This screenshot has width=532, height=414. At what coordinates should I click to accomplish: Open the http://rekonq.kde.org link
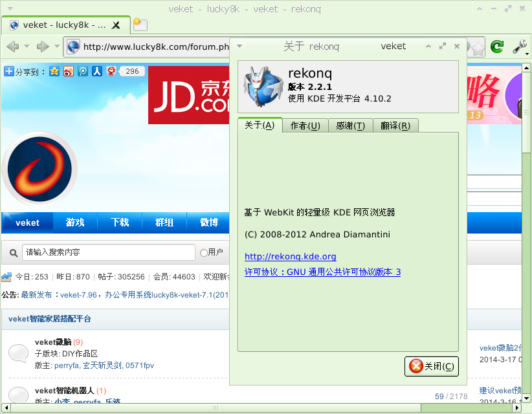[x=291, y=256]
